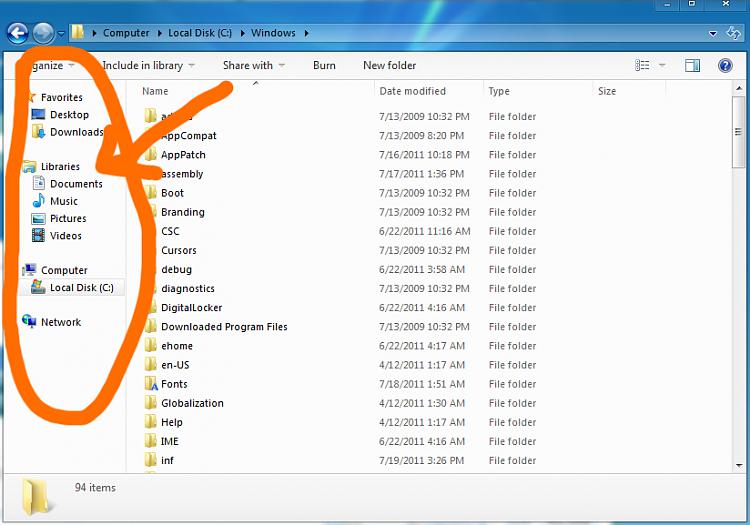Open Include in library menu
The width and height of the screenshot is (750, 525).
tap(148, 66)
